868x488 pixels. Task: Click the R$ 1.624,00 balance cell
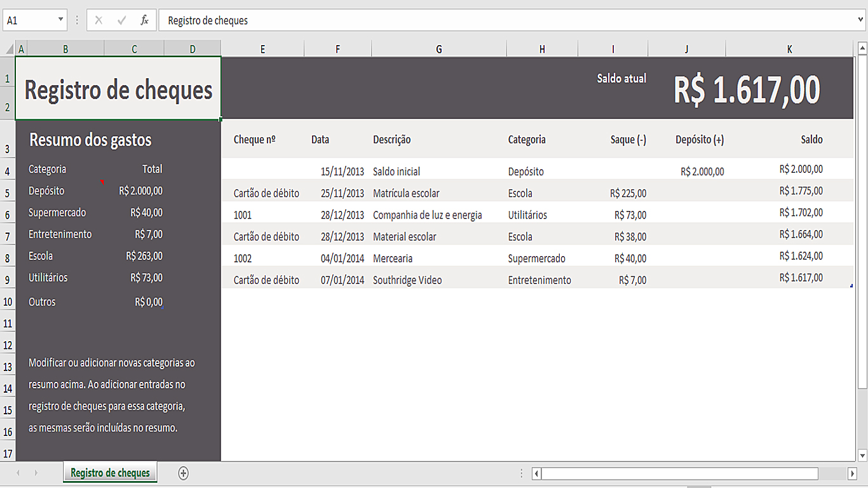point(790,256)
